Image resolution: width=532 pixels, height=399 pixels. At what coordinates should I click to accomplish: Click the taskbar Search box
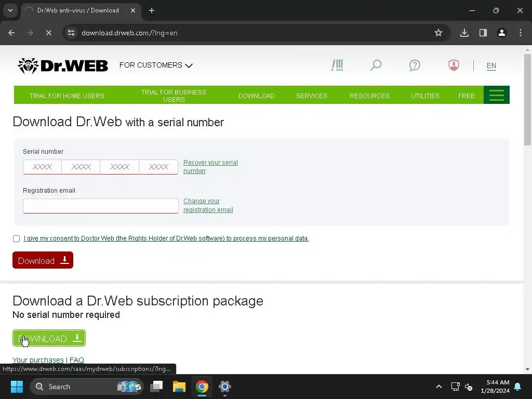coord(87,387)
